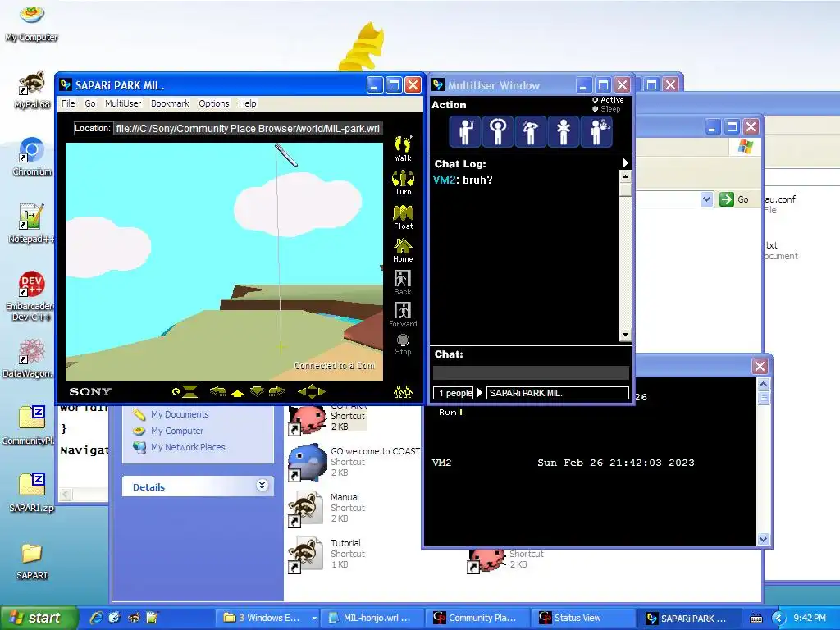Click the 1 people button
Screen dimensions: 840x630
(x=454, y=393)
